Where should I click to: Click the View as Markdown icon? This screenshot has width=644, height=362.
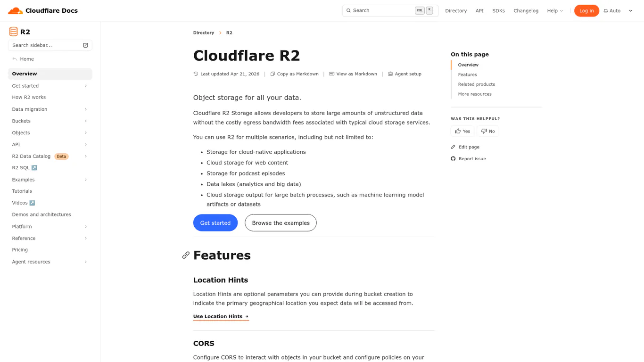pyautogui.click(x=331, y=74)
